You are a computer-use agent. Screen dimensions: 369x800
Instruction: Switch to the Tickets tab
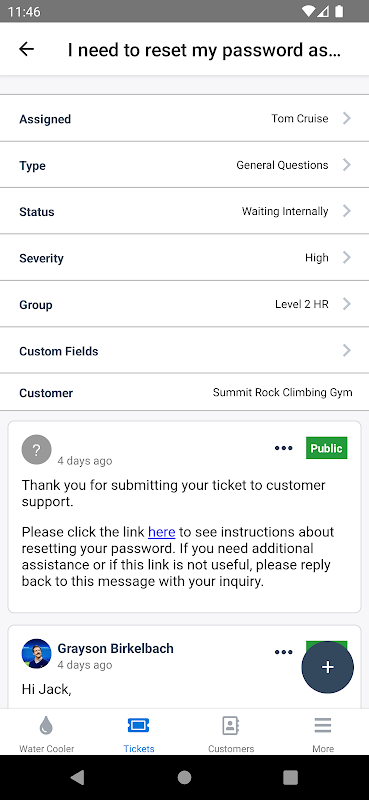[x=138, y=733]
